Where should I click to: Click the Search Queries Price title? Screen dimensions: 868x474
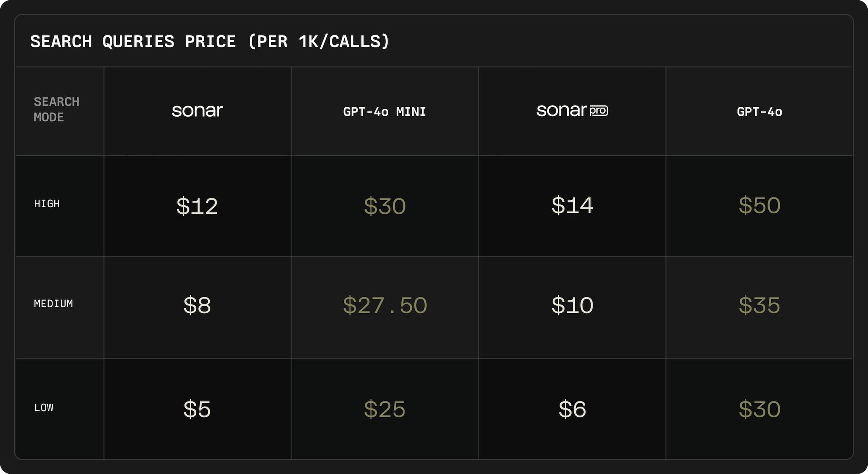(210, 42)
